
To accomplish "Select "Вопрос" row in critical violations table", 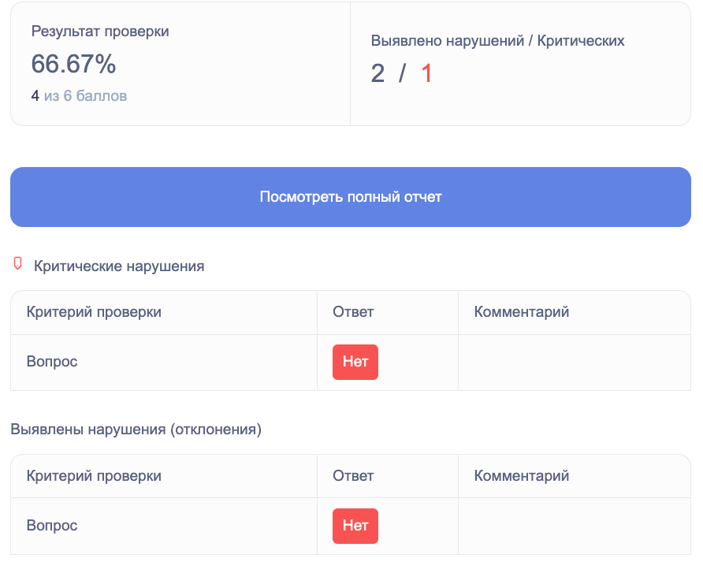I will (52, 362).
